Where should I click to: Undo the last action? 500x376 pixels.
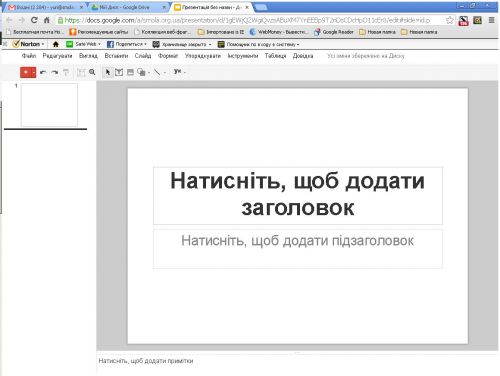43,72
